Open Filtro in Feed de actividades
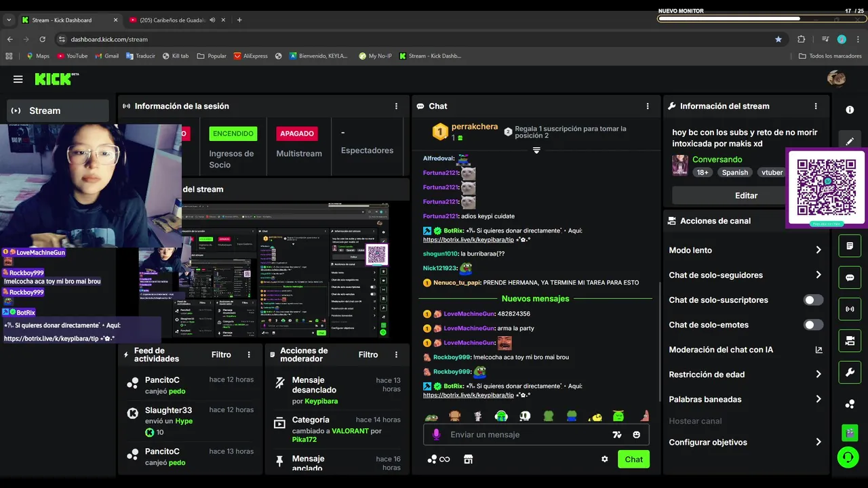This screenshot has width=868, height=488. point(221,354)
